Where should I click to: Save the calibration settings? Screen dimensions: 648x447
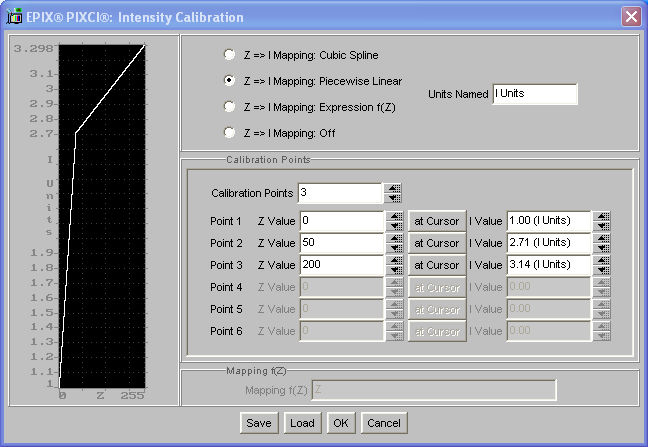259,423
